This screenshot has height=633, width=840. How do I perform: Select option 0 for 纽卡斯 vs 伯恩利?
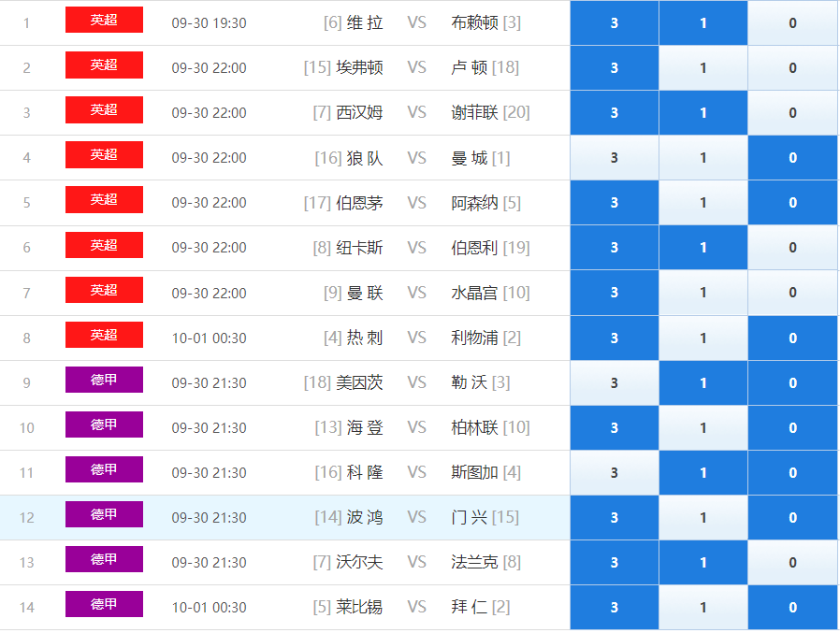[792, 248]
